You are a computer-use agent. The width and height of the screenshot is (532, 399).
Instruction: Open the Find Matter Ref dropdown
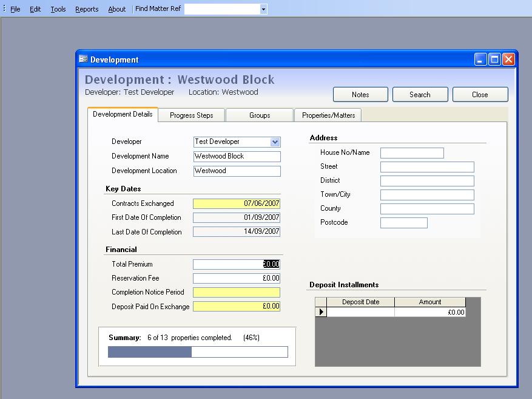click(x=263, y=9)
